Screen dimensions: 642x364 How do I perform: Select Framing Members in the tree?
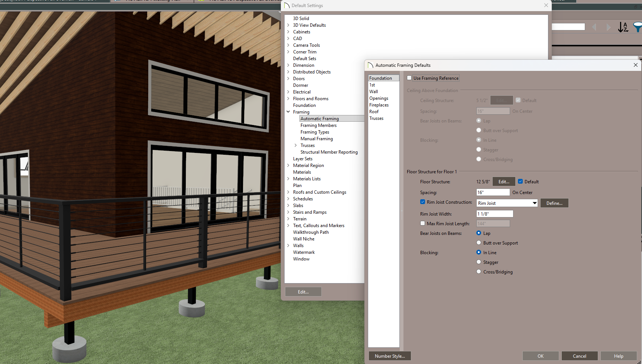coord(318,125)
